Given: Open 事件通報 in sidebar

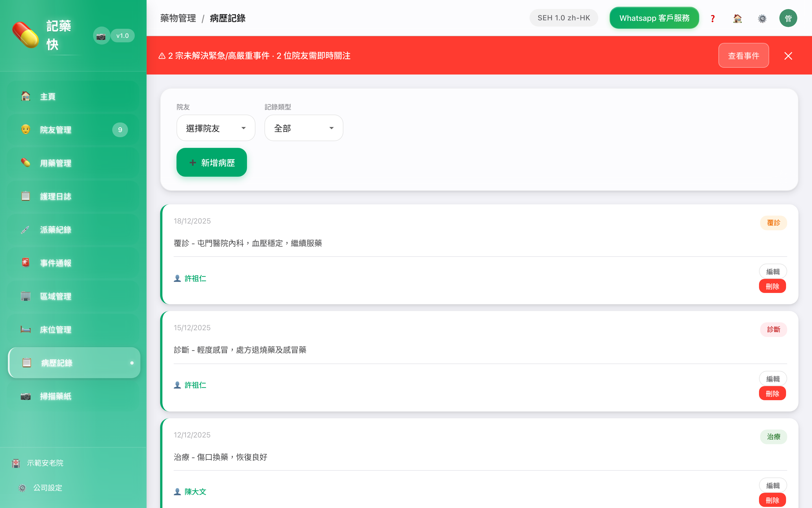Looking at the screenshot, I should click(x=74, y=263).
